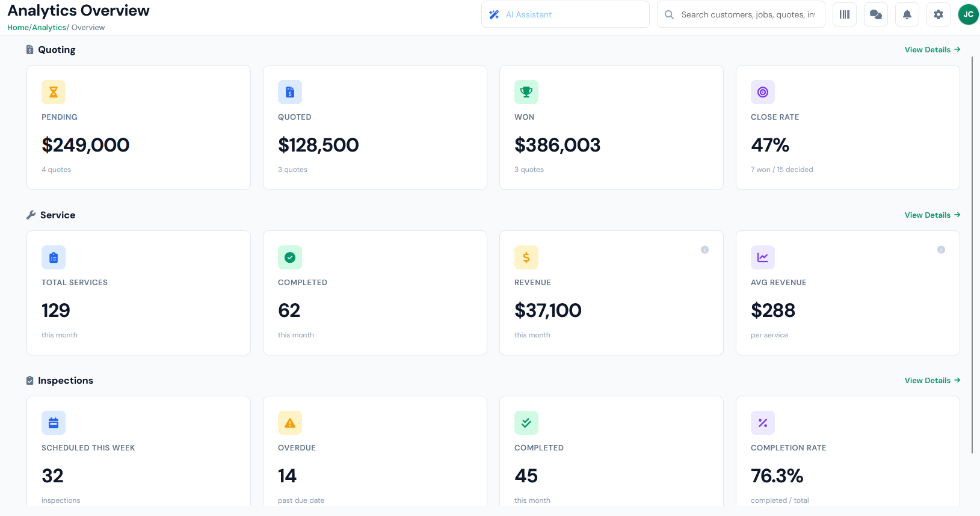Click the Quoted document icon
Screen dimensions: 980x516
tap(290, 92)
